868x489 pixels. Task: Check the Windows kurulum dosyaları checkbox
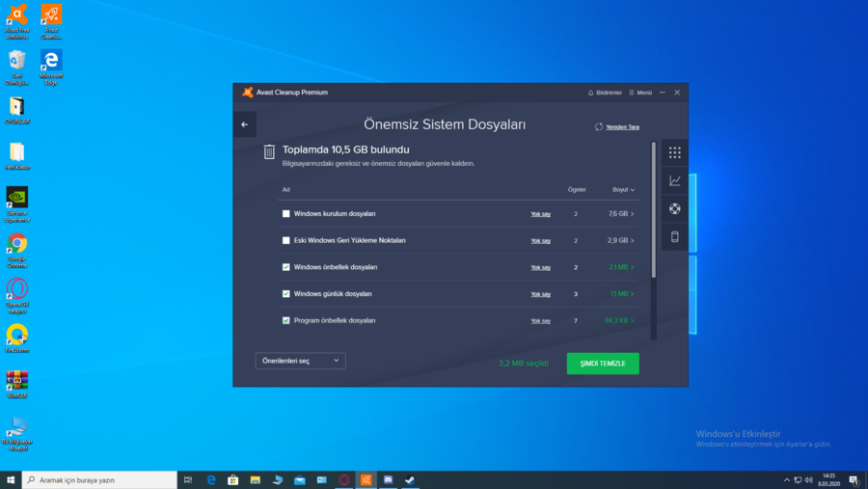tap(285, 214)
